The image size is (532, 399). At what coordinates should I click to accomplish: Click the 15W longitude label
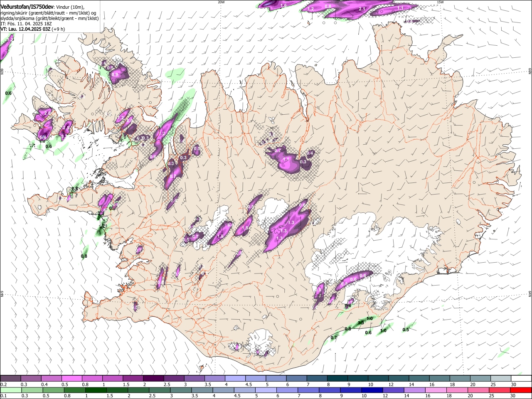click(x=440, y=2)
